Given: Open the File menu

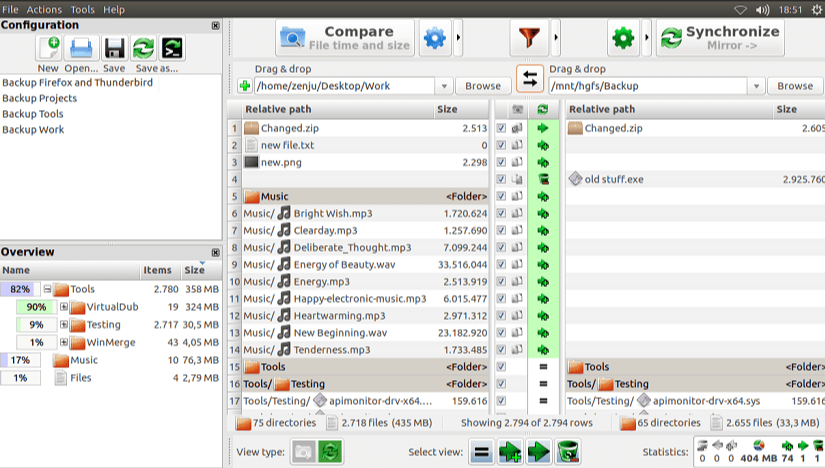Looking at the screenshot, I should click(10, 9).
